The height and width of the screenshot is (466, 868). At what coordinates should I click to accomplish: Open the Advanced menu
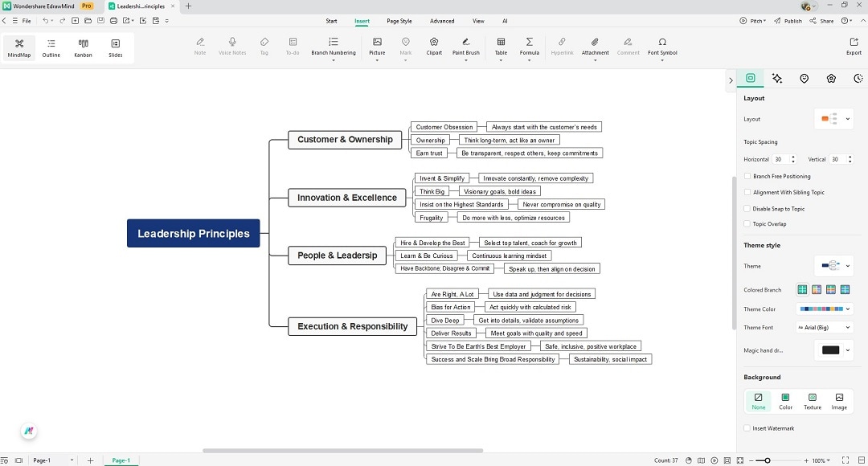pyautogui.click(x=441, y=21)
